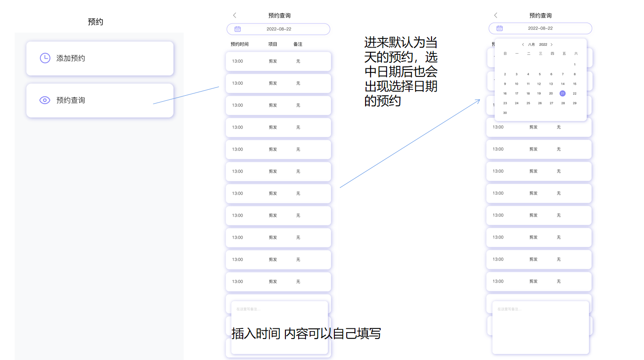
Task: Click the 在这里写备注 memo field on middle screen
Action: click(x=279, y=321)
